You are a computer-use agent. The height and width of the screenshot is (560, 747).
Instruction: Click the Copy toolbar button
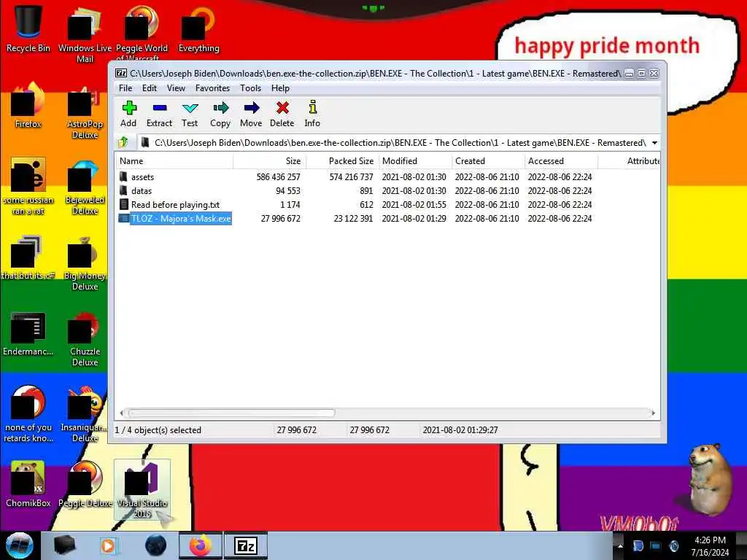tap(220, 114)
